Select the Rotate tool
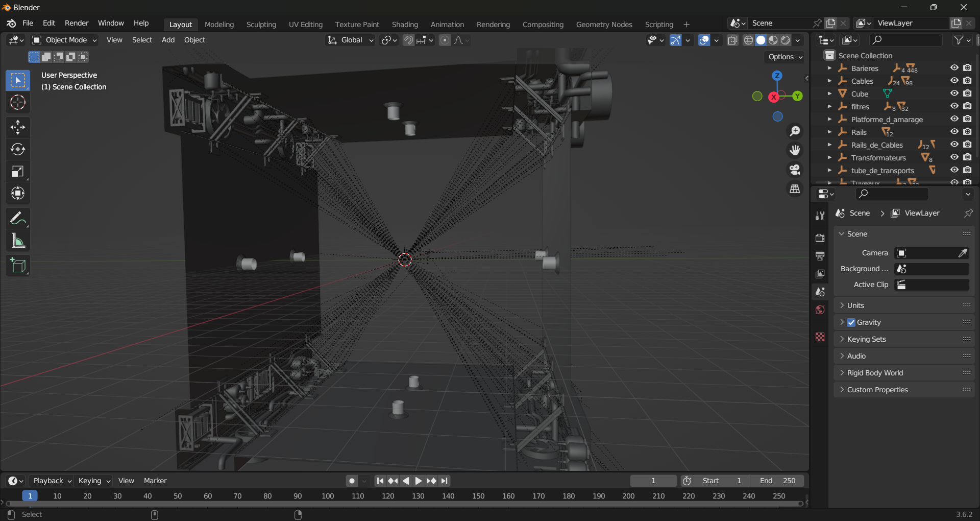Viewport: 980px width, 521px height. pyautogui.click(x=18, y=149)
